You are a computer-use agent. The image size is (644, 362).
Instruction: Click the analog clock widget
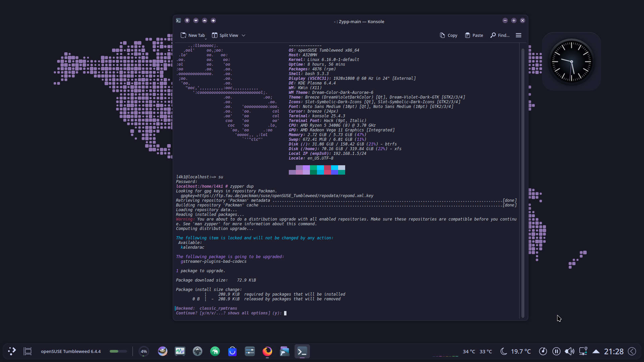point(572,62)
